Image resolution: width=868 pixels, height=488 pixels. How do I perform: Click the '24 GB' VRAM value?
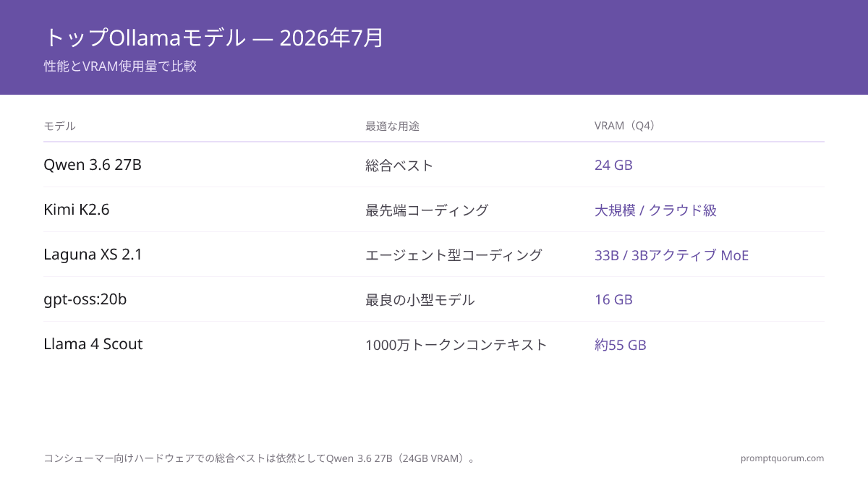[613, 166]
